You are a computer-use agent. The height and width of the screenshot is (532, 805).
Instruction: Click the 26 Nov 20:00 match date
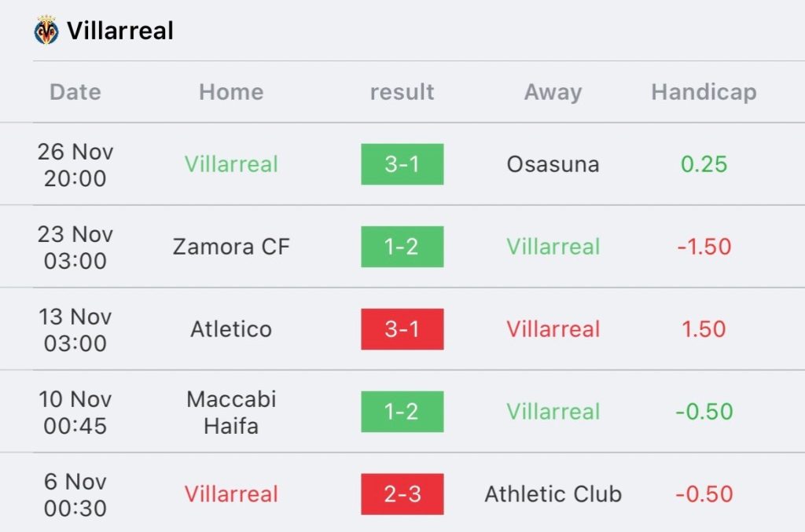click(75, 165)
